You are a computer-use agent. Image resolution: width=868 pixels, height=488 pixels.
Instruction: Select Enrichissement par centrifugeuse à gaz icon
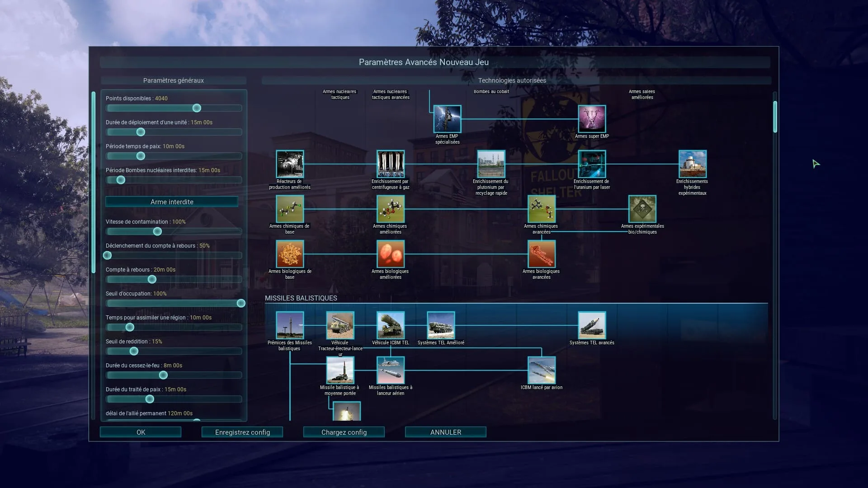[391, 164]
